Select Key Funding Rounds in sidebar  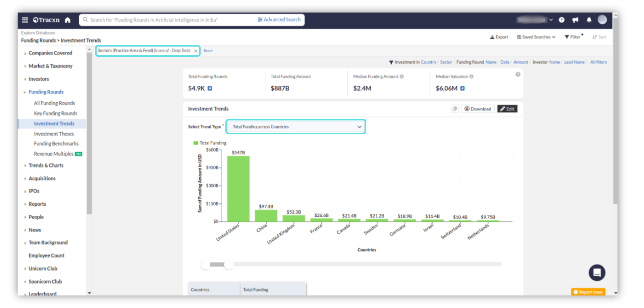click(55, 114)
